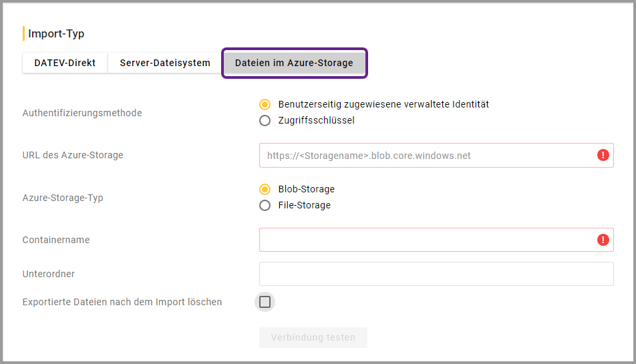Choose the Zugriffsschlüssel authentication option
The width and height of the screenshot is (636, 364).
(265, 121)
